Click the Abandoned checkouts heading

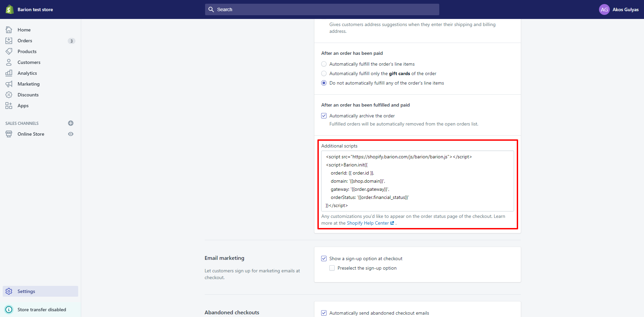click(x=232, y=312)
